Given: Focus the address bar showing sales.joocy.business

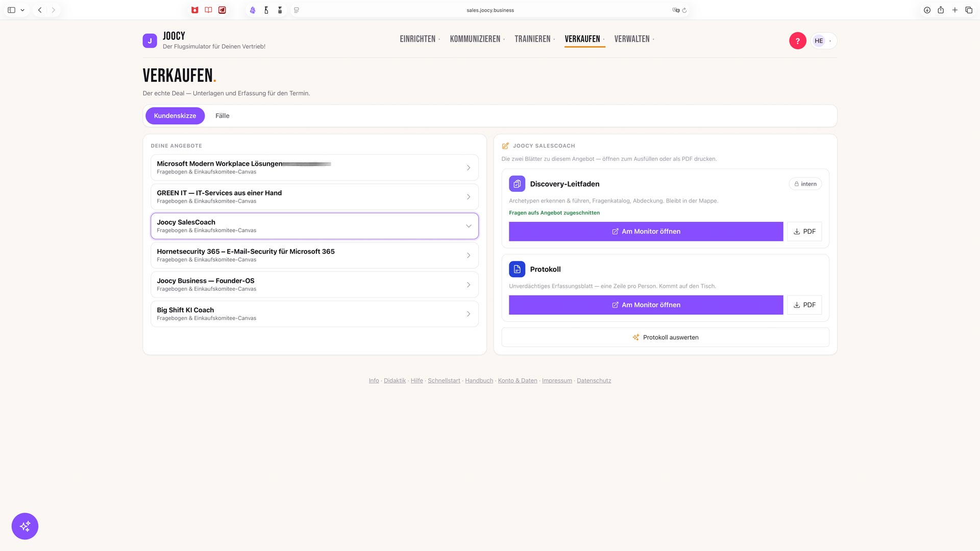Looking at the screenshot, I should click(490, 10).
